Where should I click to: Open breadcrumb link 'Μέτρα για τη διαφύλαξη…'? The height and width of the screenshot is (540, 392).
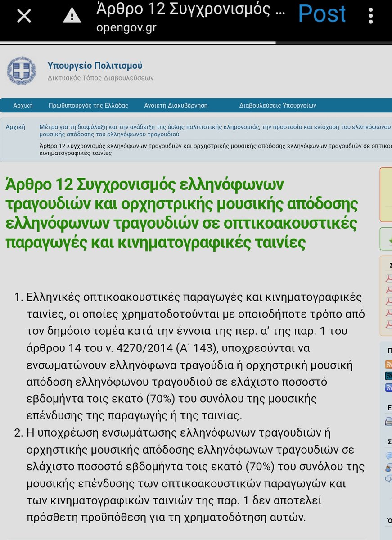click(x=216, y=130)
